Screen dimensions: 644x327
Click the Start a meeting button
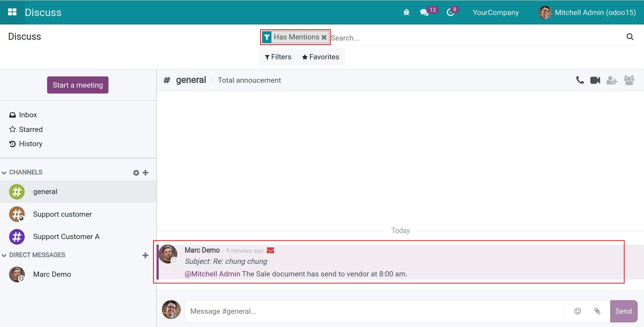pyautogui.click(x=77, y=85)
